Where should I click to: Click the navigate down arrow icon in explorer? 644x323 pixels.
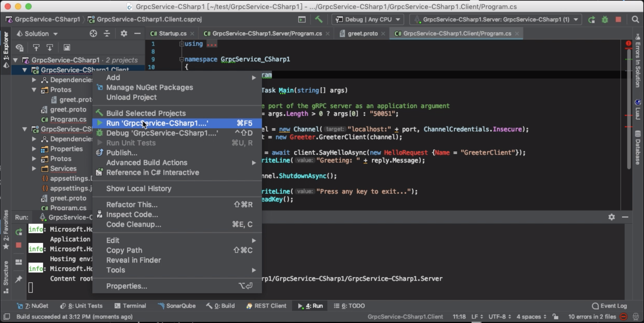point(50,47)
